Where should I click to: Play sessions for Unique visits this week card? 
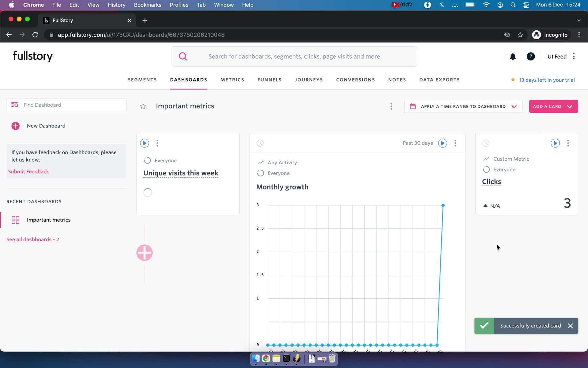click(x=145, y=143)
